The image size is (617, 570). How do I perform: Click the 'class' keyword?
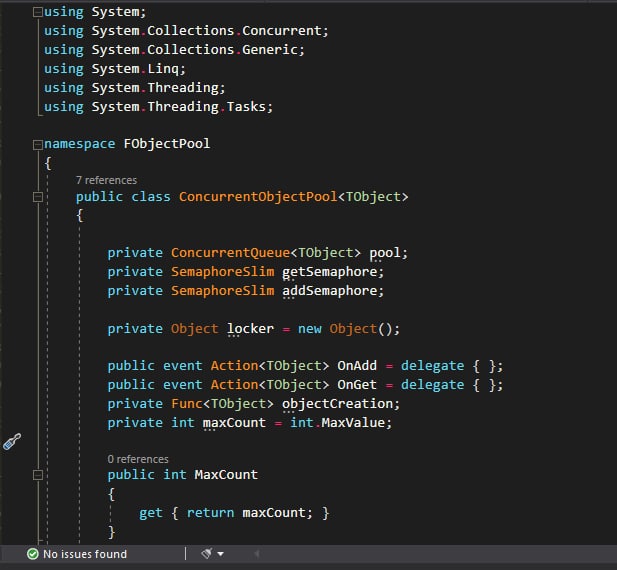coord(151,196)
